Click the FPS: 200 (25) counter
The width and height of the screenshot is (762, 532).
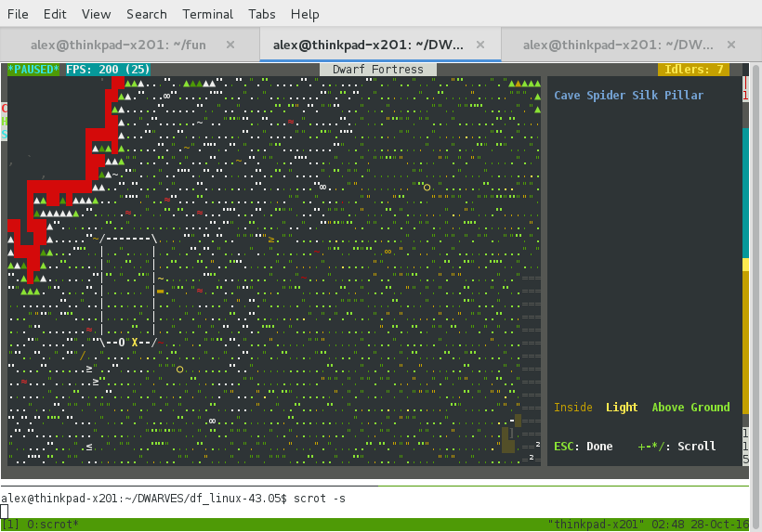pos(108,70)
